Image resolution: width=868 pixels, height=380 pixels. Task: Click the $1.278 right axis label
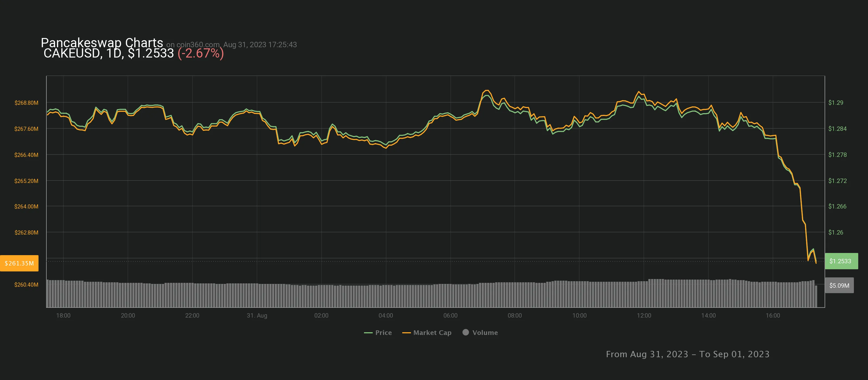pyautogui.click(x=837, y=154)
